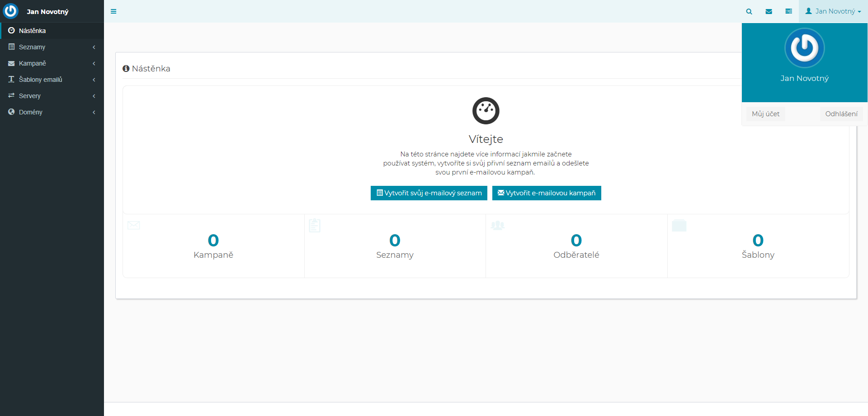Click the Vítejte welcome heading
The height and width of the screenshot is (416, 868).
coord(486,139)
